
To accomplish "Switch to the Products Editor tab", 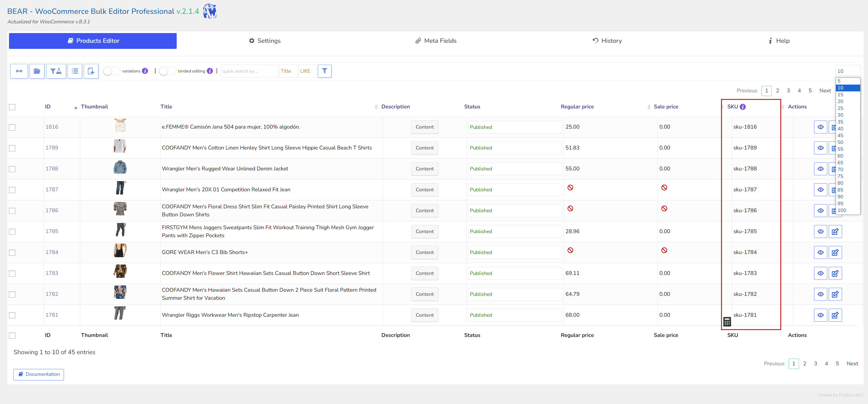I will pos(93,41).
